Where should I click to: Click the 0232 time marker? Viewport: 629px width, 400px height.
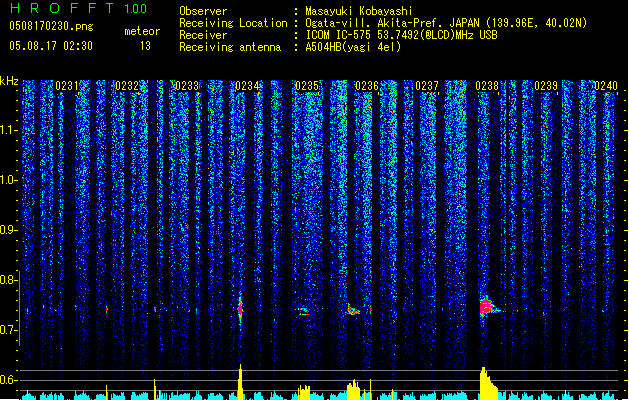tap(127, 86)
